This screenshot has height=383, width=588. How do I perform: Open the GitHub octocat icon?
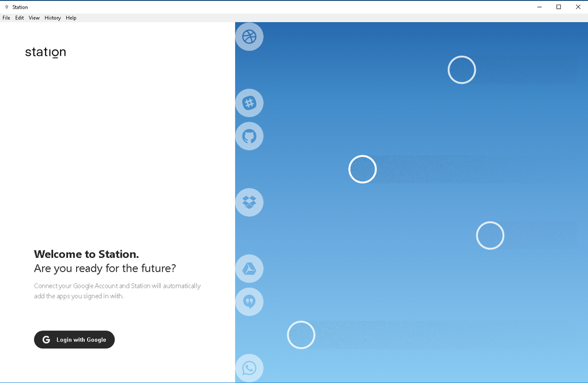(x=250, y=136)
